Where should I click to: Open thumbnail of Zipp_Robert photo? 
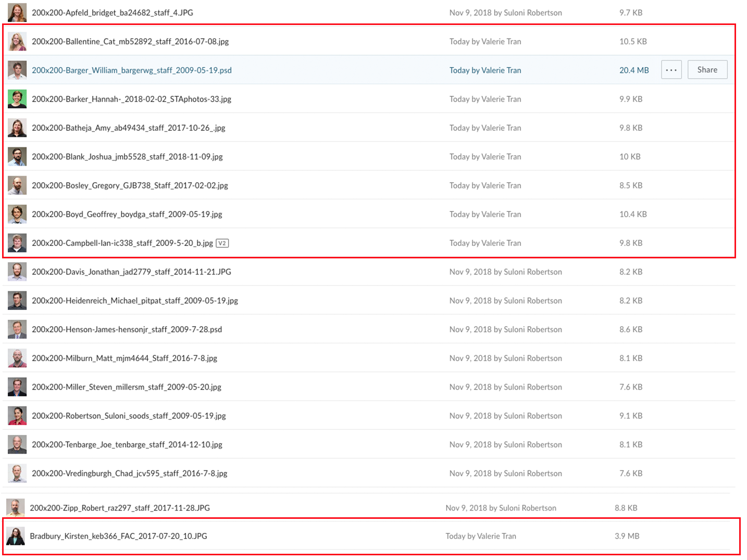click(16, 507)
